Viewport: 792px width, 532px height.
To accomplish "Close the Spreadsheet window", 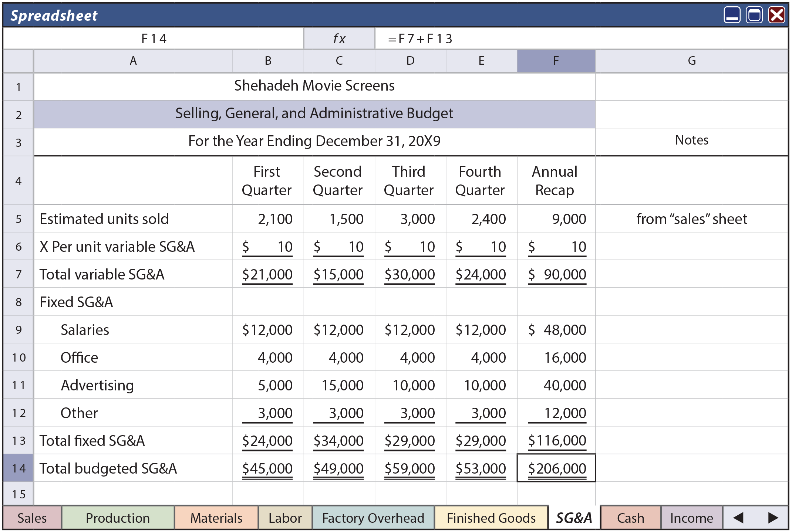I will 776,15.
